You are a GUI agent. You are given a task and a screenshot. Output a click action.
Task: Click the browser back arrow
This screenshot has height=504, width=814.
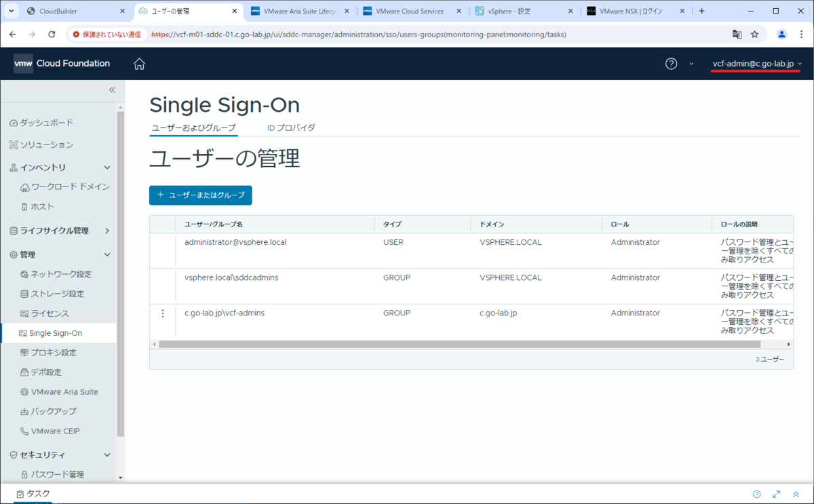[14, 34]
